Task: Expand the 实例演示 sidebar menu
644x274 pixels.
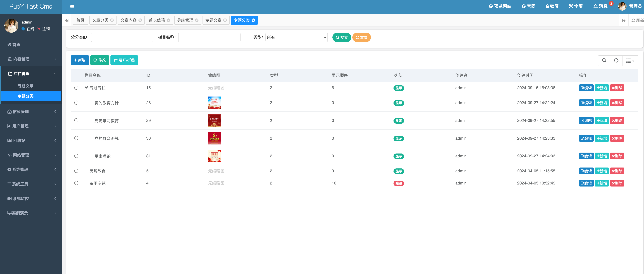Action: pos(31,213)
